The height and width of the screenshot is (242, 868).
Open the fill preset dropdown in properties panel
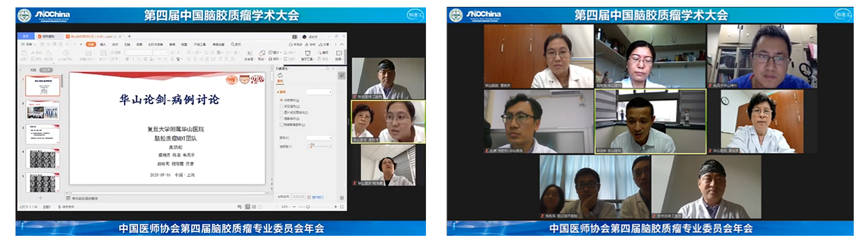[319, 92]
